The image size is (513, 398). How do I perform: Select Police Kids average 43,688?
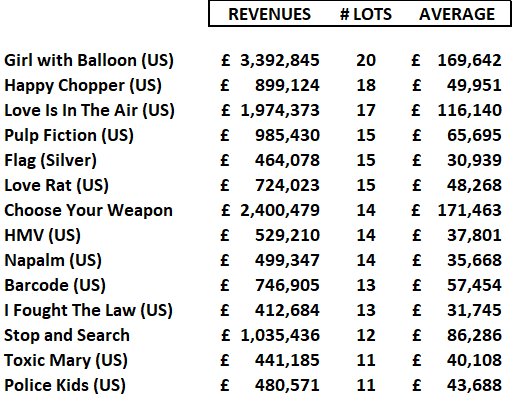(x=474, y=385)
